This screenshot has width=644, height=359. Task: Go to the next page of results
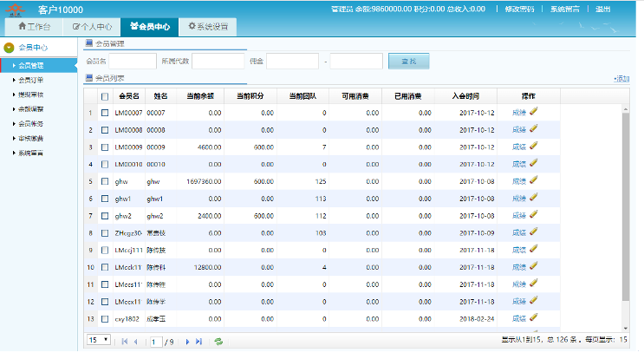coord(188,342)
